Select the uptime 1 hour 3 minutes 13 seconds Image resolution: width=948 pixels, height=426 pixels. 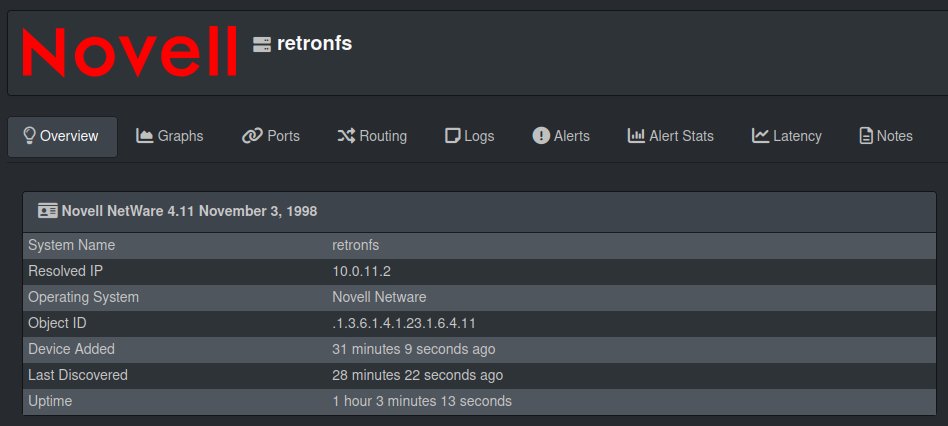point(422,401)
